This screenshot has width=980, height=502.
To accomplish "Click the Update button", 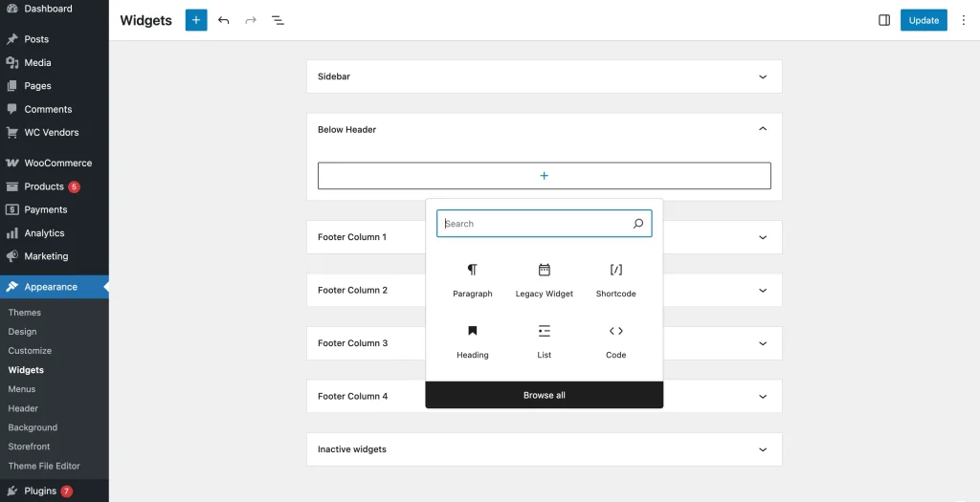I will [924, 20].
